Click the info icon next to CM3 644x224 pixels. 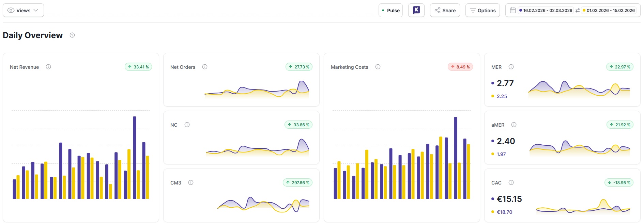pos(191,182)
